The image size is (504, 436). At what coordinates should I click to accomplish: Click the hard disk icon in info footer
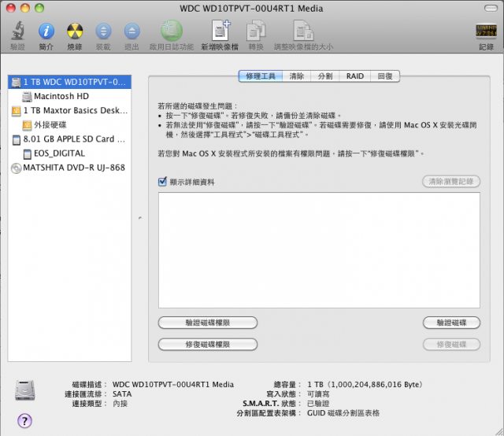[x=24, y=390]
